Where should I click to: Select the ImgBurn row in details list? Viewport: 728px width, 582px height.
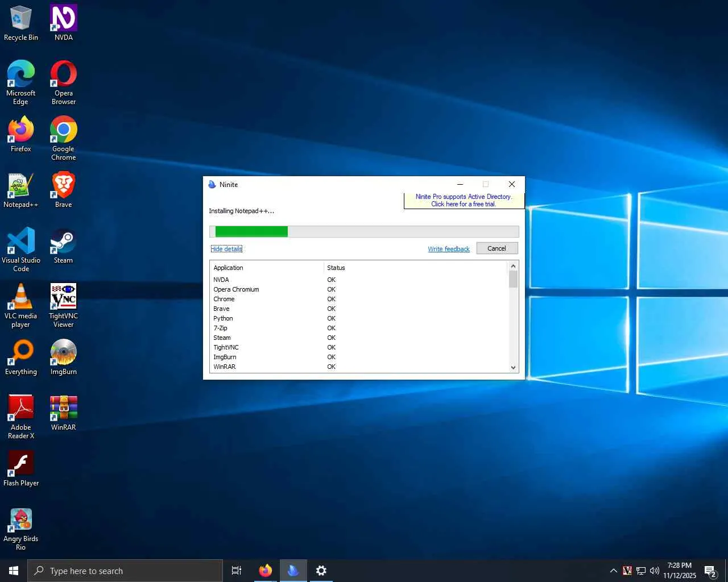tap(359, 357)
